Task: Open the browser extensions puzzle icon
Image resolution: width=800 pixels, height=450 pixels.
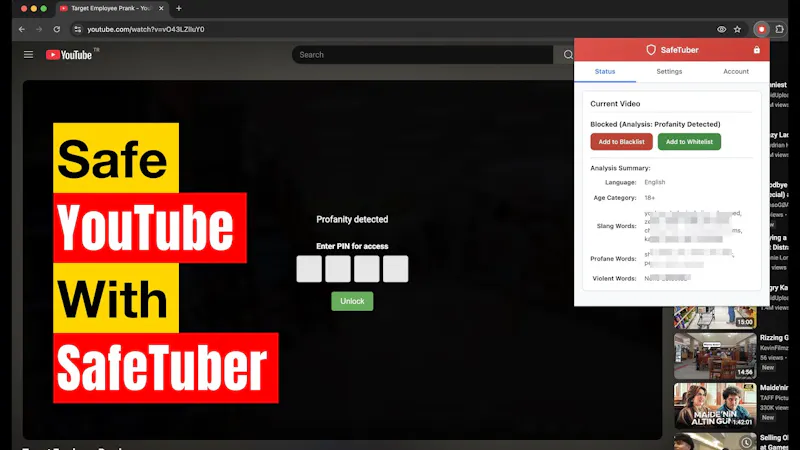Action: (779, 30)
